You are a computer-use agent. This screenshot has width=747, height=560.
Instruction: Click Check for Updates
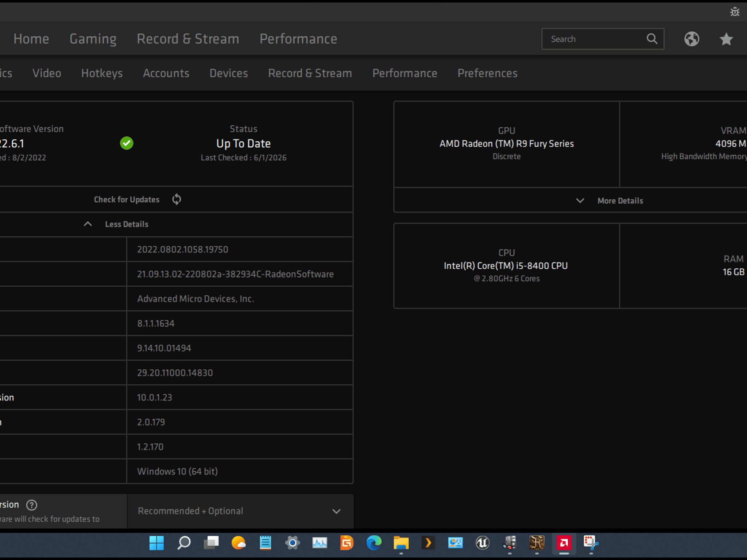(127, 199)
